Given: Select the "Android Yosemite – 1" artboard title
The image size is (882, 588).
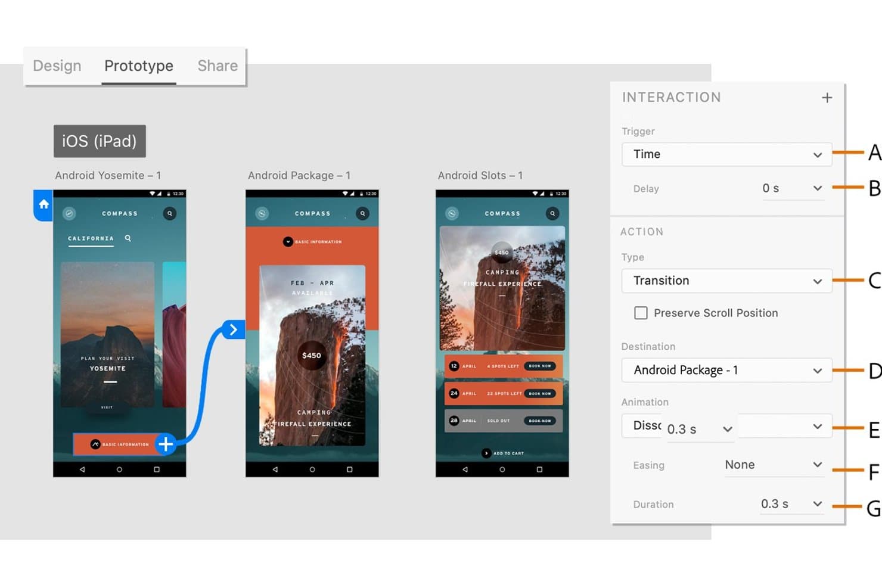Looking at the screenshot, I should 108,175.
